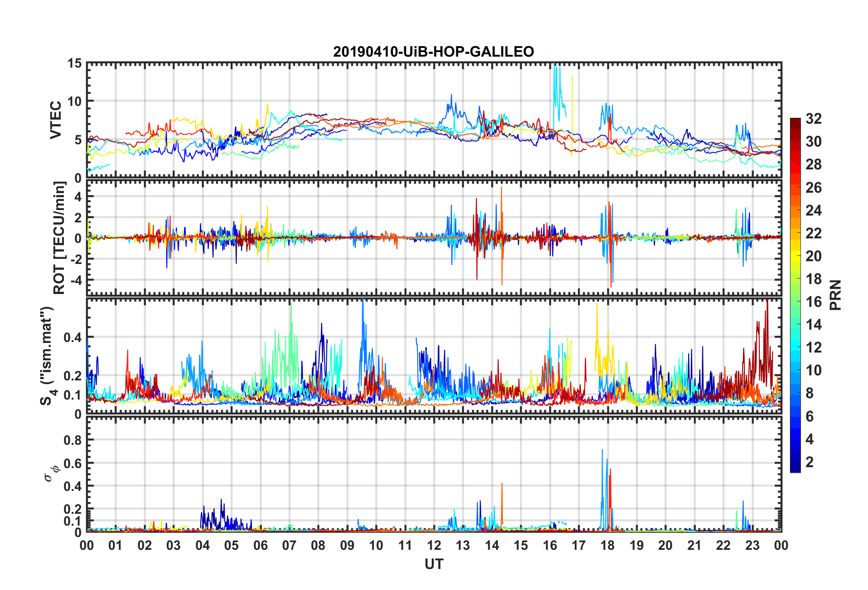Click colorbar tick label 10
The width and height of the screenshot is (868, 590).
(x=814, y=370)
